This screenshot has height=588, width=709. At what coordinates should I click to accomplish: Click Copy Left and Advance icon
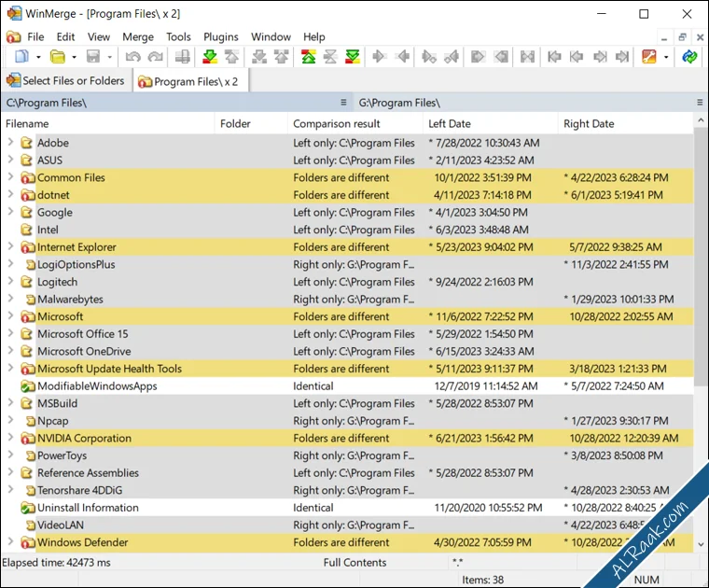click(452, 57)
